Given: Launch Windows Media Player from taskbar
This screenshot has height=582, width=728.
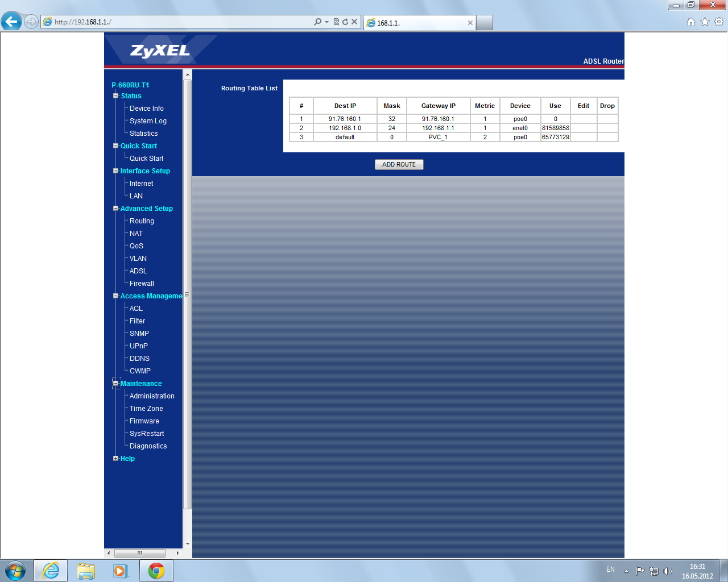Looking at the screenshot, I should tap(121, 571).
